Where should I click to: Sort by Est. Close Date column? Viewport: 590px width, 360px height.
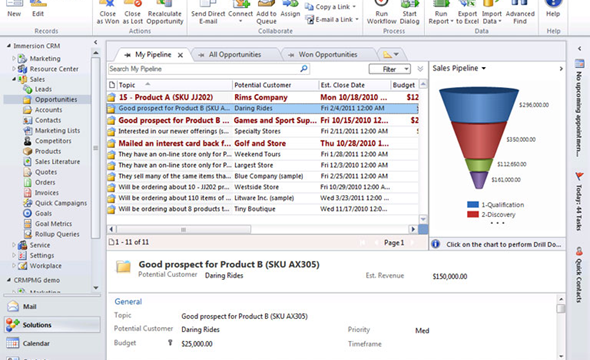[x=354, y=85]
